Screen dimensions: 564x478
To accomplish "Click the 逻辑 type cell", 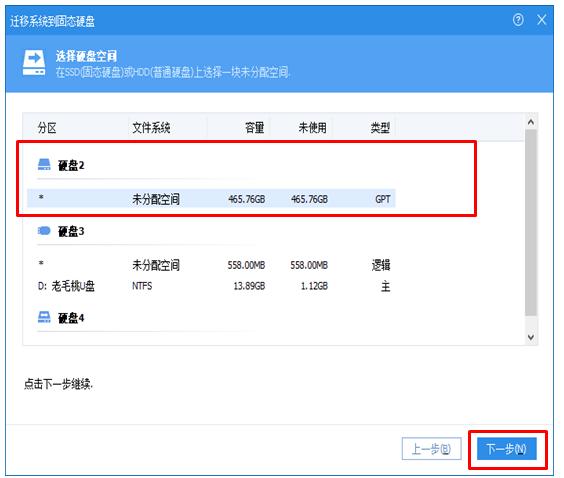I will click(381, 265).
